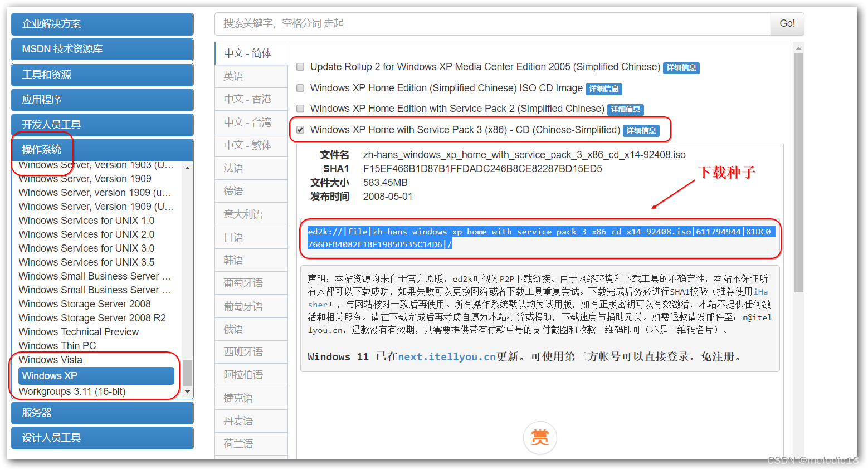This screenshot has width=868, height=470.
Task: Select Windows Server, Version 1909 entry
Action: point(85,179)
